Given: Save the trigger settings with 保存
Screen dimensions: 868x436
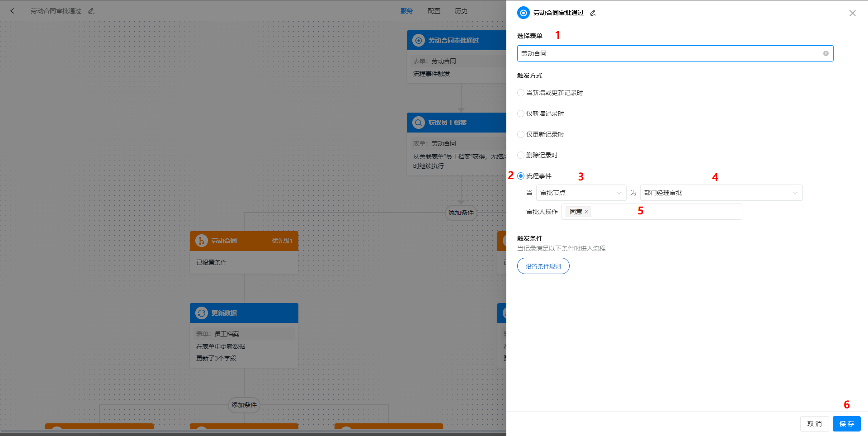Looking at the screenshot, I should (x=846, y=424).
